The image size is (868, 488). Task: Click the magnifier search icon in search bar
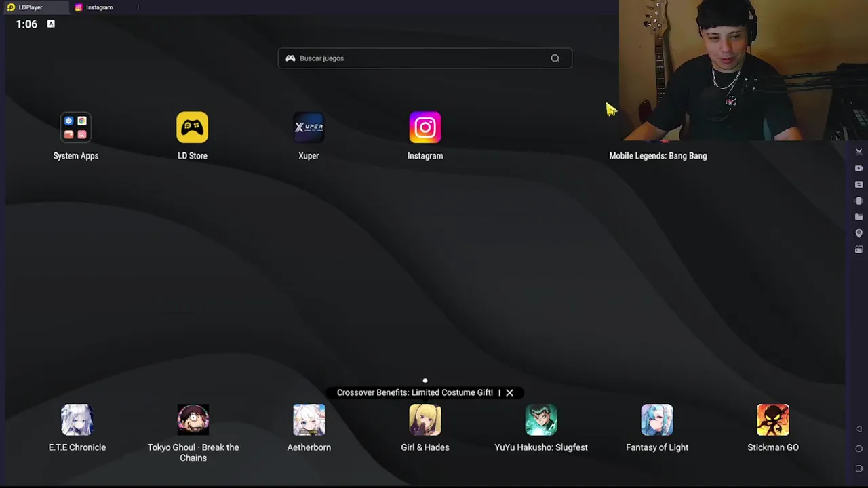pos(555,58)
